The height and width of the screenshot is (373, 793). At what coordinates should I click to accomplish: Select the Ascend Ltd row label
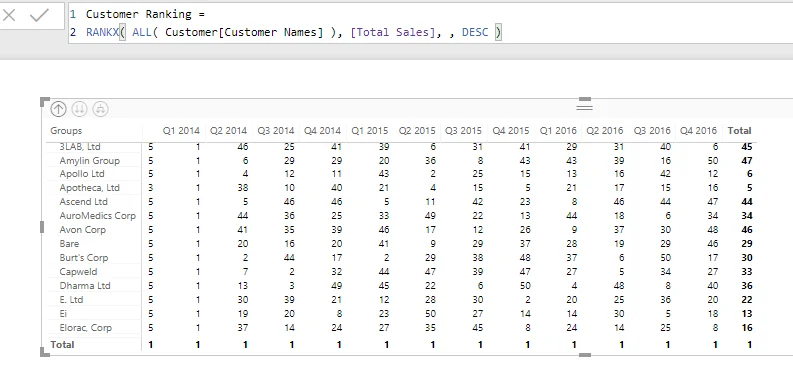(x=83, y=202)
